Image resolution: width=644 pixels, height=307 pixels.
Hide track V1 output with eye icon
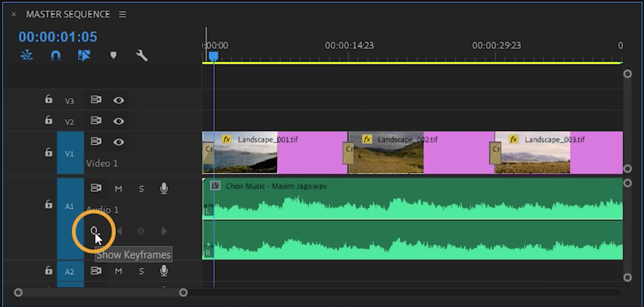pos(119,142)
